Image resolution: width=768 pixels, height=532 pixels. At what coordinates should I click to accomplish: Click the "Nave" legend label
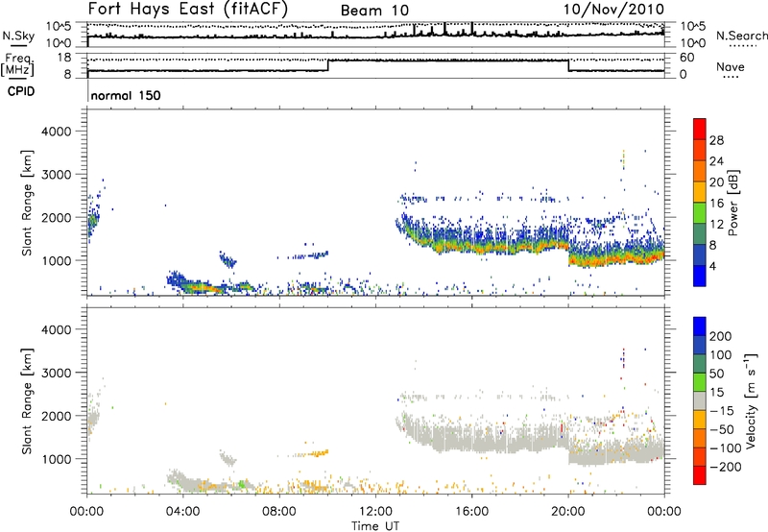tap(730, 66)
